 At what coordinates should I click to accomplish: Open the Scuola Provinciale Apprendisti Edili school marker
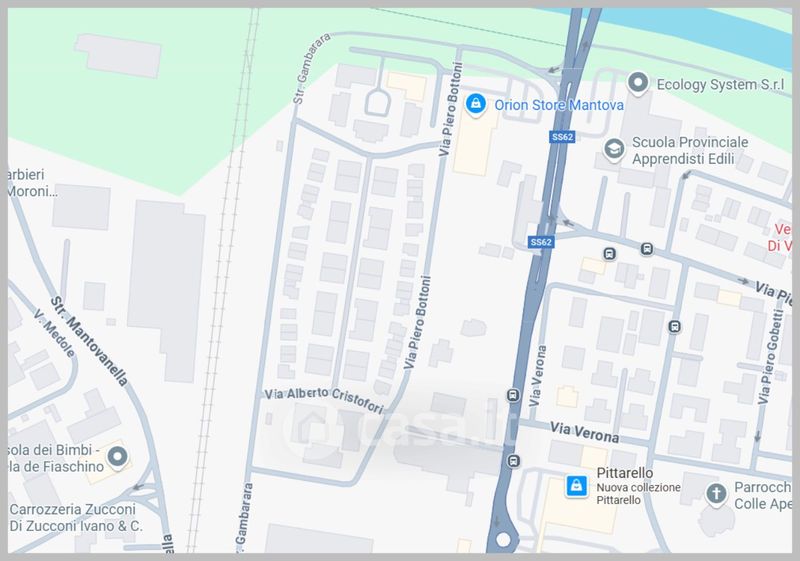point(614,149)
